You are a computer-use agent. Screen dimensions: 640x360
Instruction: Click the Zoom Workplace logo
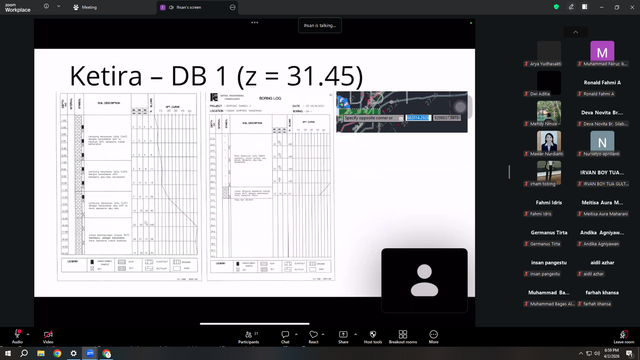[x=18, y=7]
